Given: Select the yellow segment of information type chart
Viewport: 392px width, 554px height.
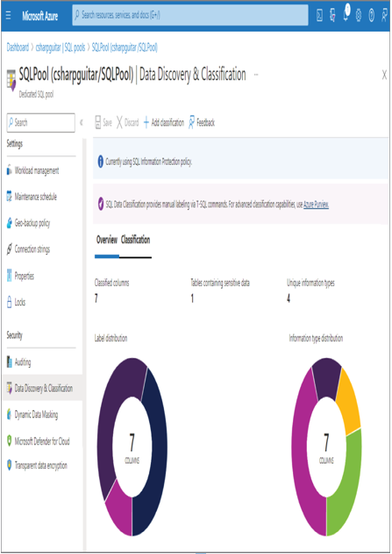Looking at the screenshot, I should (349, 401).
